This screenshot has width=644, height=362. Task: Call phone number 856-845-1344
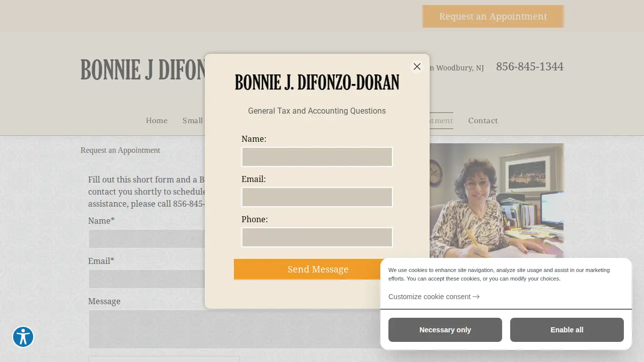coord(530,66)
